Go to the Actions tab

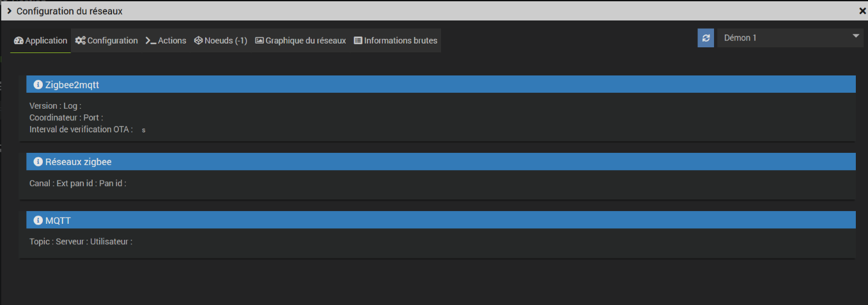pyautogui.click(x=166, y=40)
